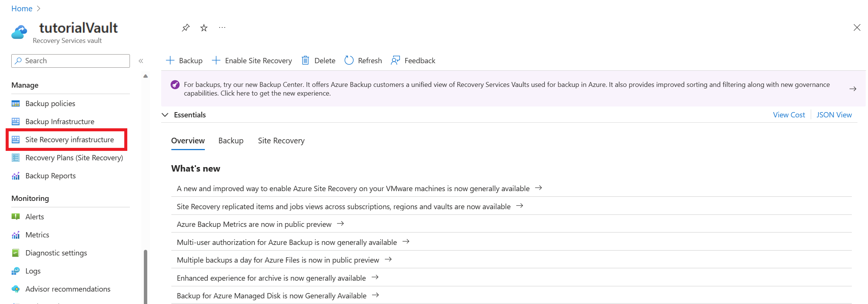Viewport: 868px width, 304px height.
Task: Click the sidebar scrollbar thumb
Action: (x=145, y=277)
